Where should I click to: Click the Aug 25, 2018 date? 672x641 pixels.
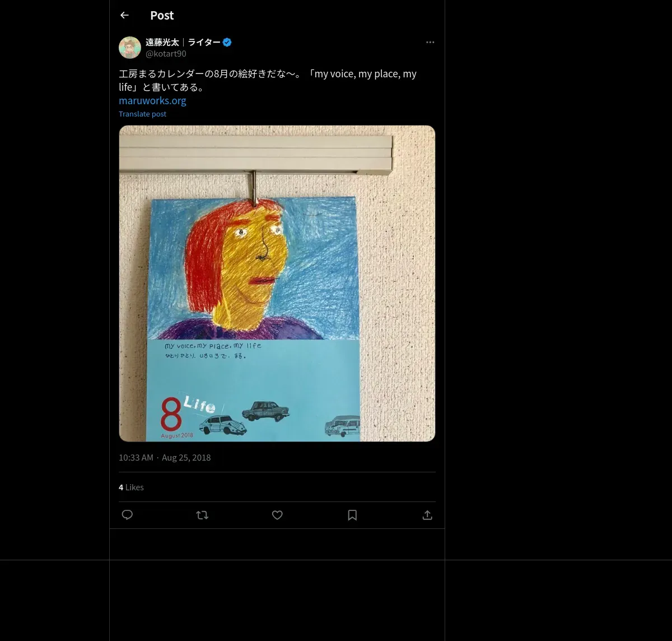(186, 458)
